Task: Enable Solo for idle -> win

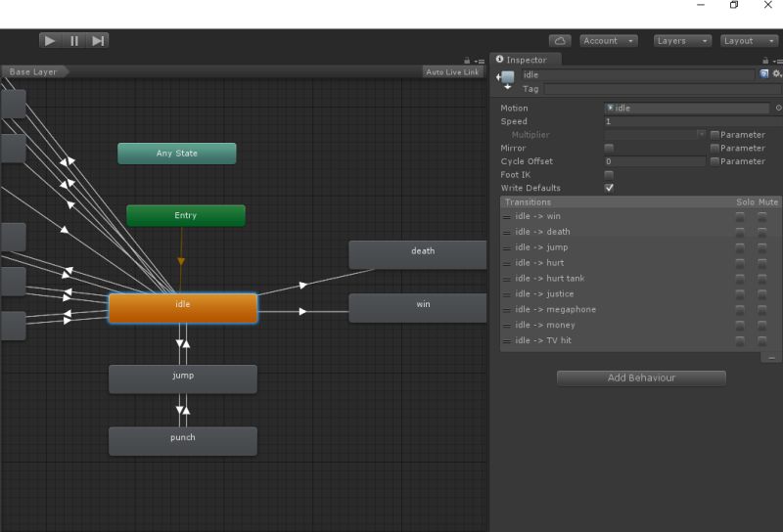Action: tap(740, 216)
